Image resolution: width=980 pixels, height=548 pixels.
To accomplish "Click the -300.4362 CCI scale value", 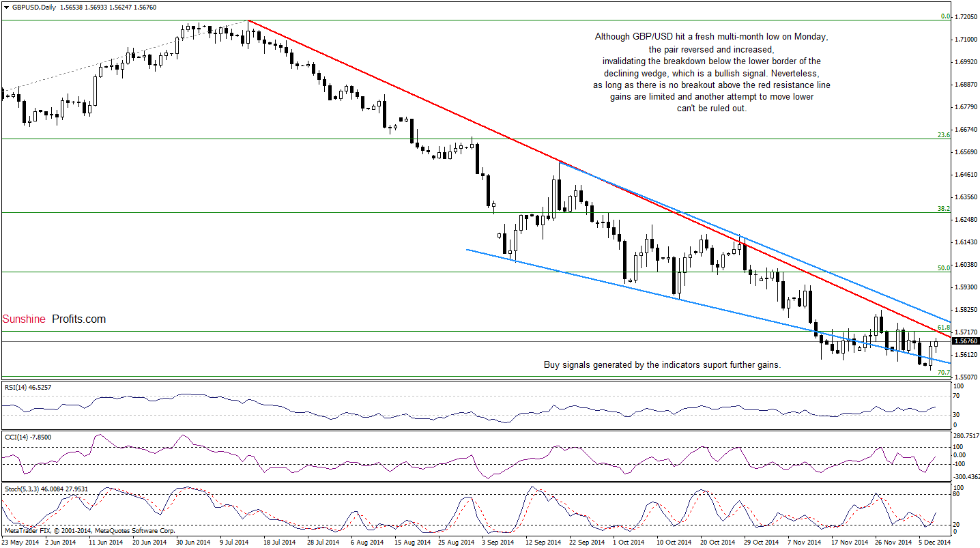I will (x=966, y=477).
